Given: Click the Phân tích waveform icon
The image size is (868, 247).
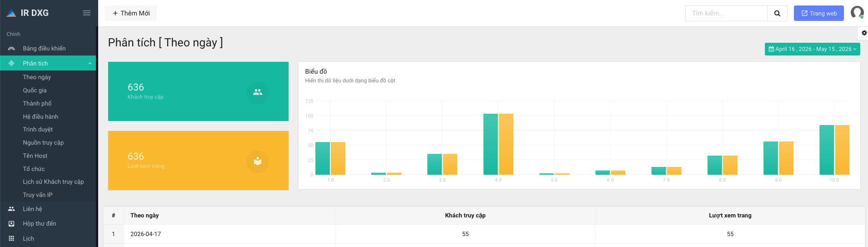Looking at the screenshot, I should 11,63.
